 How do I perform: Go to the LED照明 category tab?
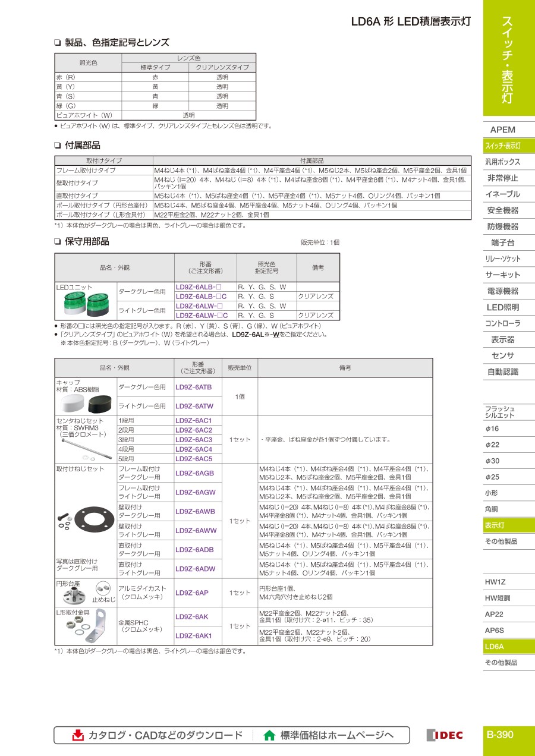(502, 307)
